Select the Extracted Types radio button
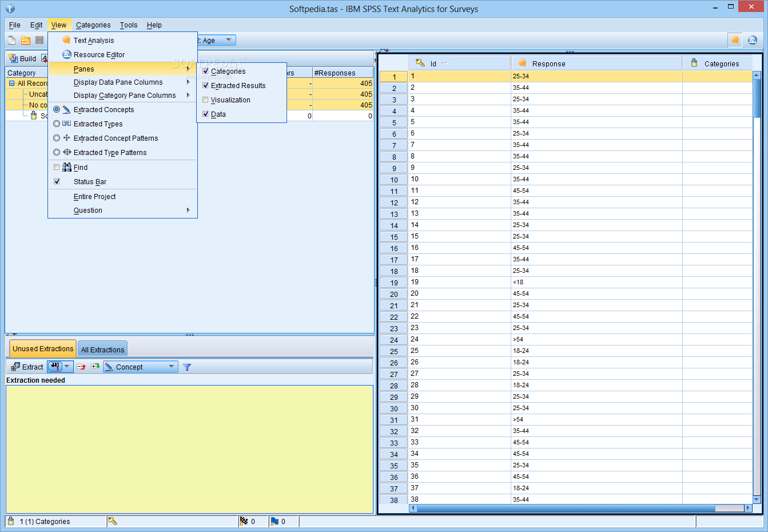768x532 pixels. (x=57, y=124)
